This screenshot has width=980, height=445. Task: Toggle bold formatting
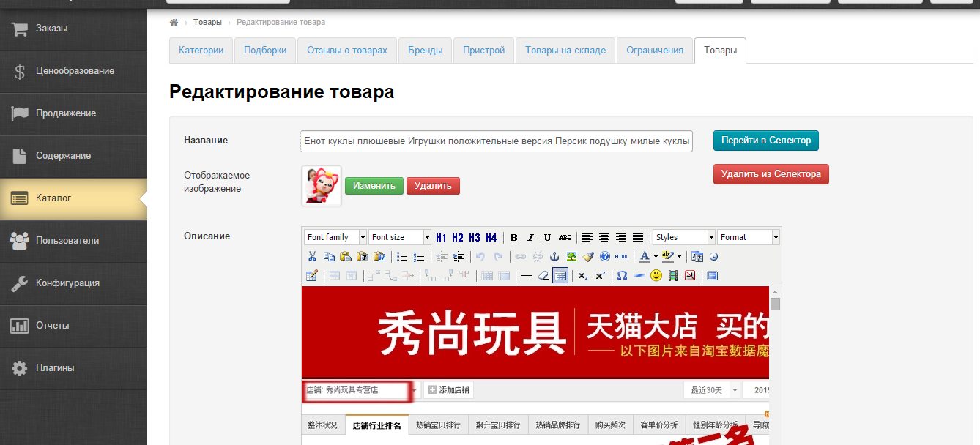click(514, 238)
